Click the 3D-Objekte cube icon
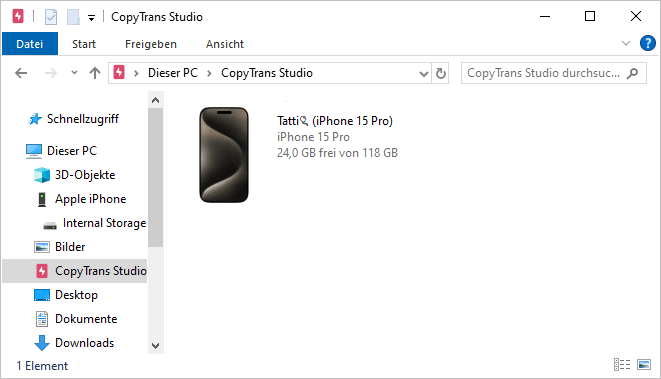 click(42, 175)
